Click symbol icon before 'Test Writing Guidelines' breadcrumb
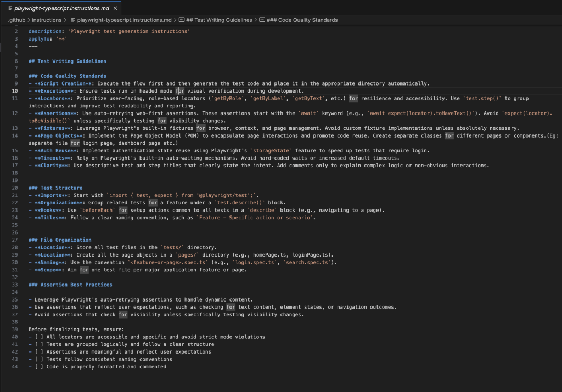This screenshot has width=562, height=392. click(182, 20)
